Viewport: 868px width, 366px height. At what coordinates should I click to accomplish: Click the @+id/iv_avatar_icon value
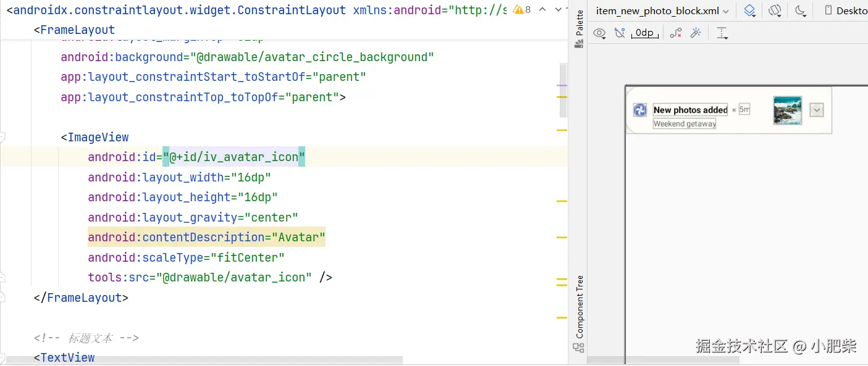coord(234,157)
